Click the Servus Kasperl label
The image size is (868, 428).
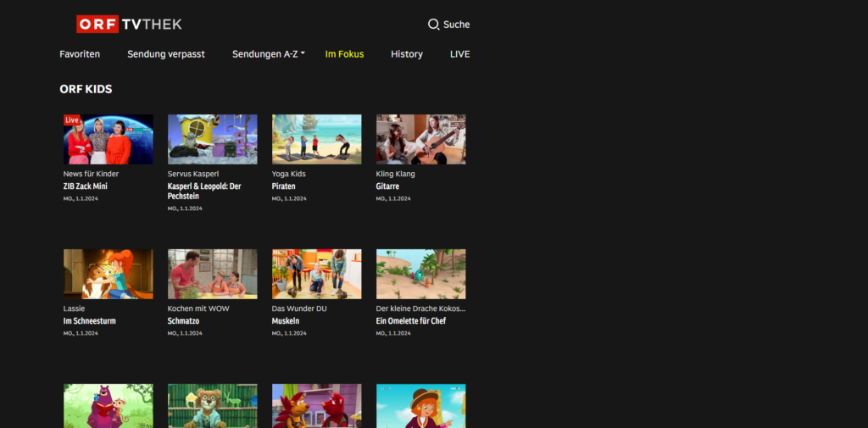click(x=193, y=174)
